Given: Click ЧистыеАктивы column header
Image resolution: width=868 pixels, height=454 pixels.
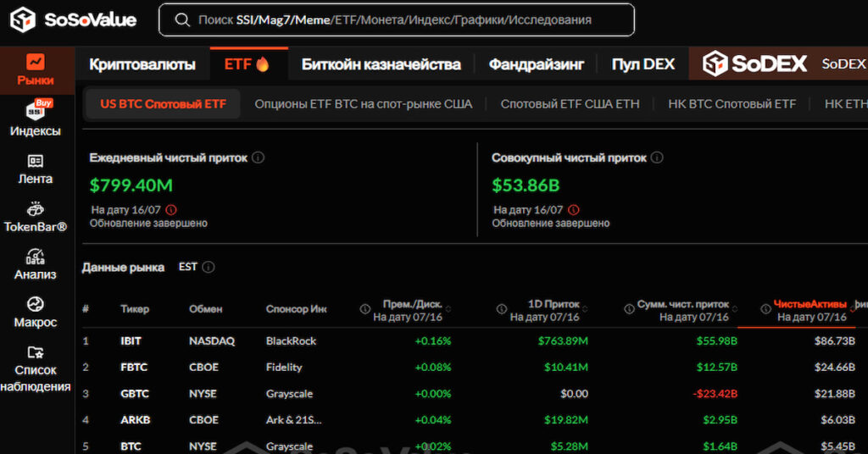Looking at the screenshot, I should pos(810,304).
